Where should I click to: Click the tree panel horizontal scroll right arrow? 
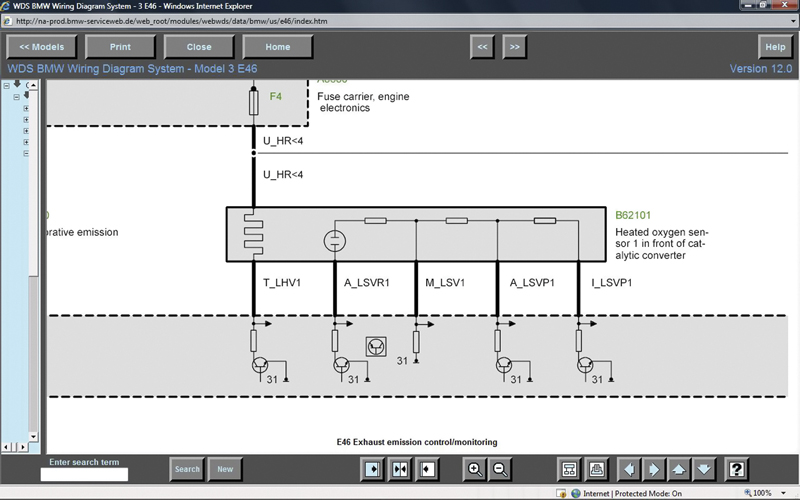tap(22, 447)
